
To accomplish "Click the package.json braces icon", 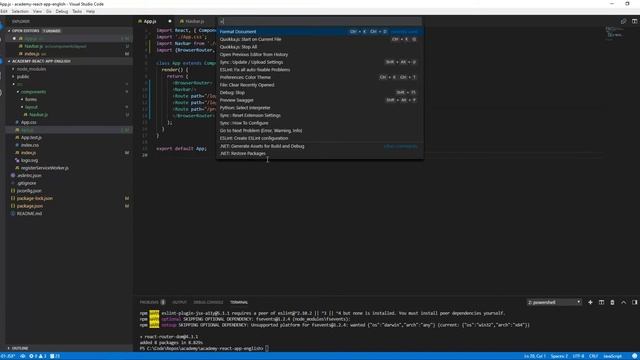I will (13, 206).
